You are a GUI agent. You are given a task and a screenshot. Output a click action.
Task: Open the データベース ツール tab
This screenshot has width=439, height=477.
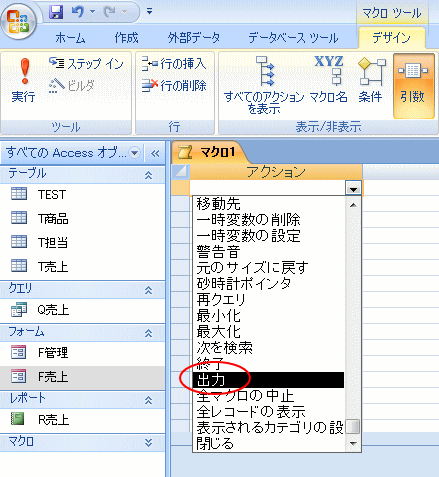pyautogui.click(x=293, y=38)
